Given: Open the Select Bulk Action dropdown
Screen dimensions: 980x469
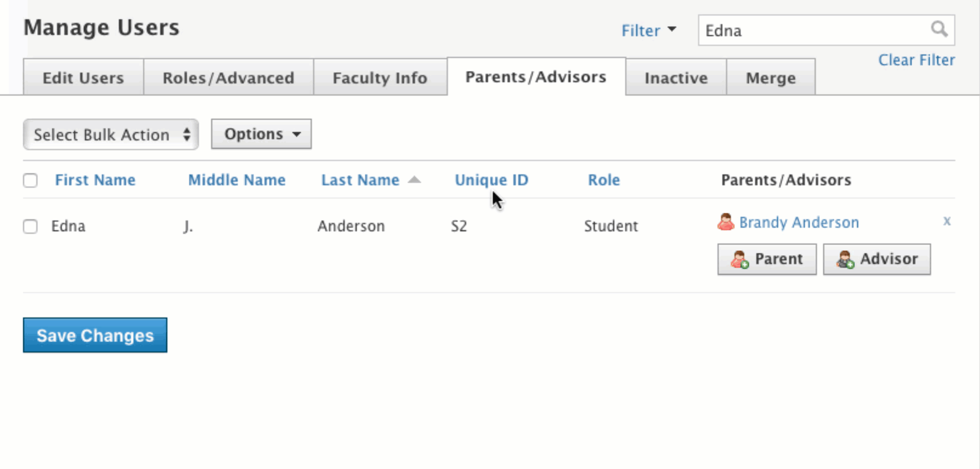Looking at the screenshot, I should 110,134.
